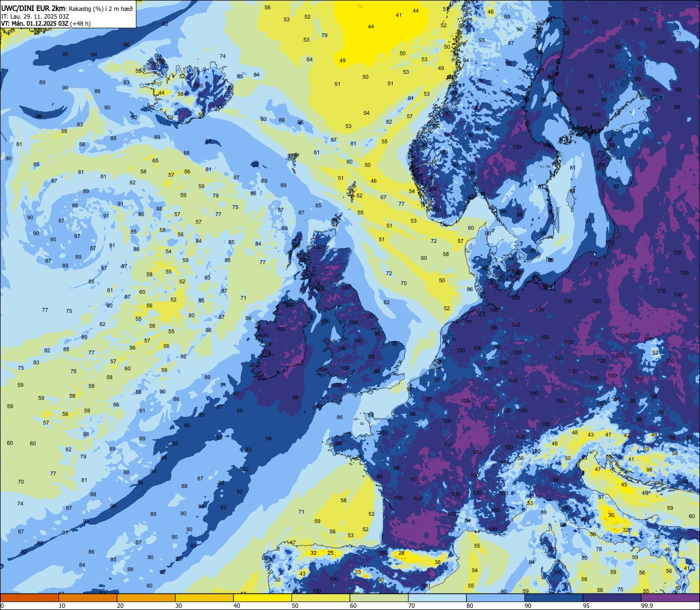Click the '25' humidity value in northern Spain

pos(330,553)
